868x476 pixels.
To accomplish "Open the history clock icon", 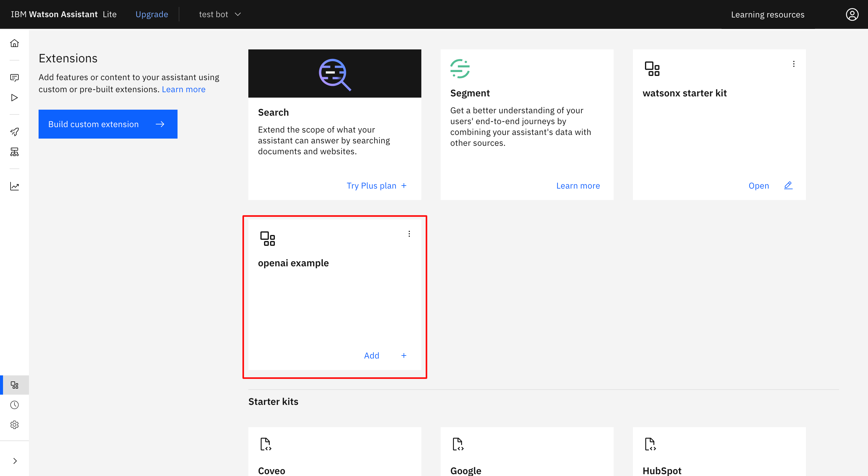I will [x=14, y=405].
